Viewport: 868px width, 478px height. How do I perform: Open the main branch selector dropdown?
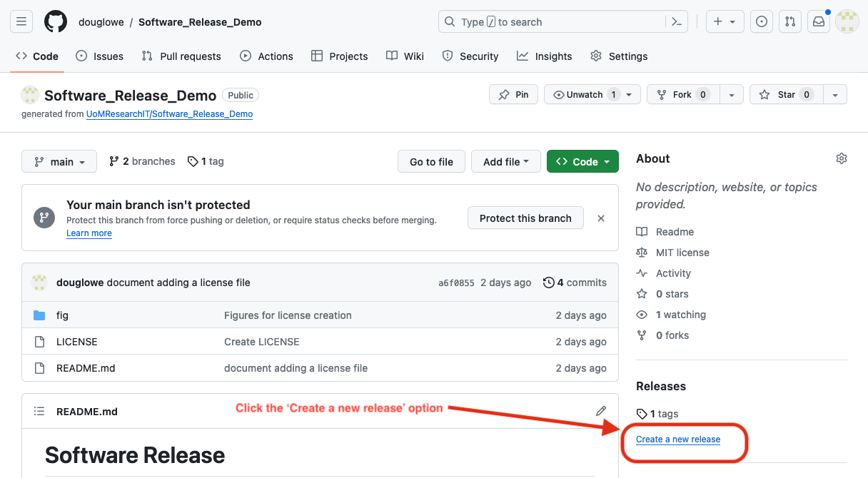(59, 162)
